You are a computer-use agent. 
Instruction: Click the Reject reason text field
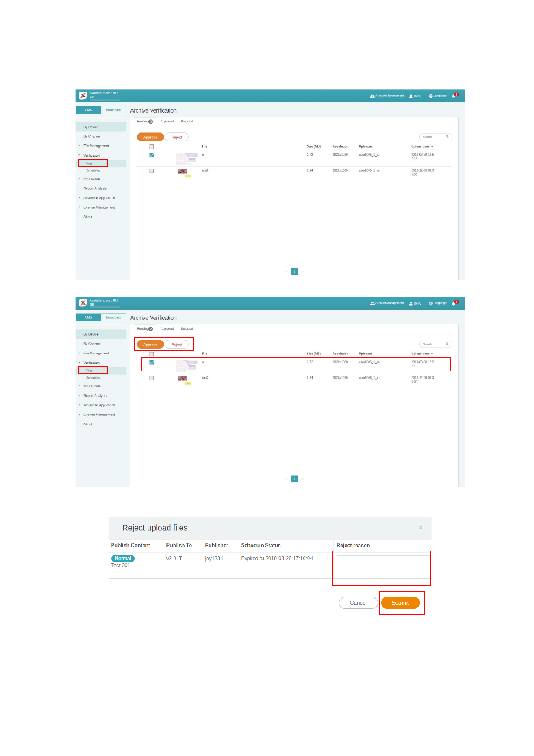point(383,565)
